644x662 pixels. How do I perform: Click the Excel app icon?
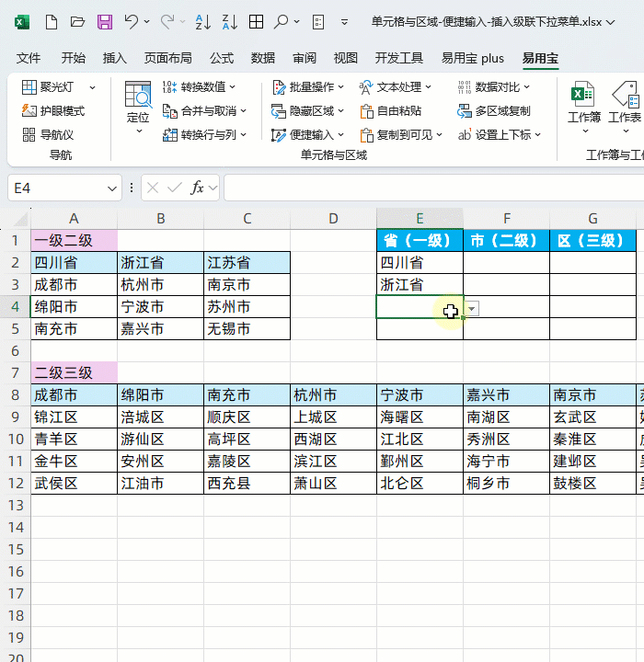(x=22, y=22)
